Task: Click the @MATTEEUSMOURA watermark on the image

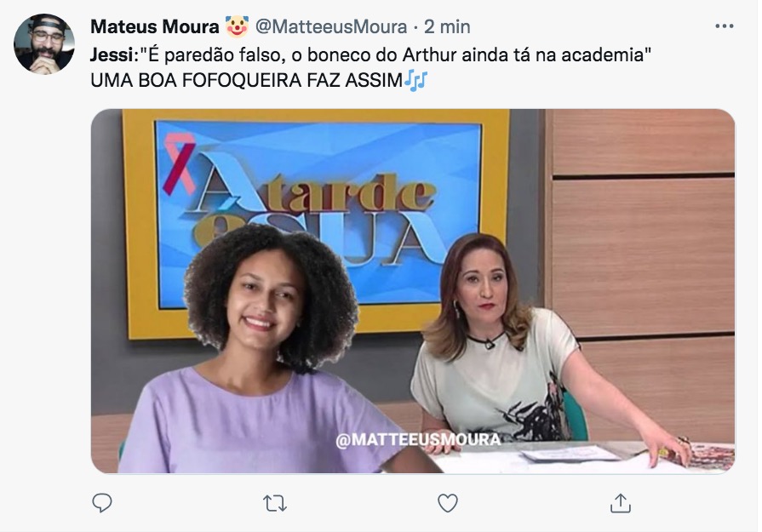Action: point(418,440)
